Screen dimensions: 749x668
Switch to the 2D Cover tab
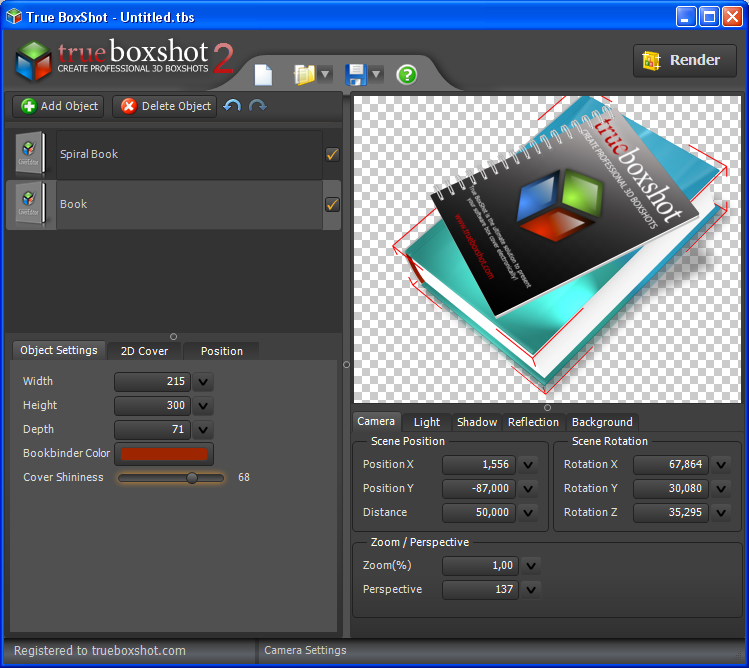point(144,351)
